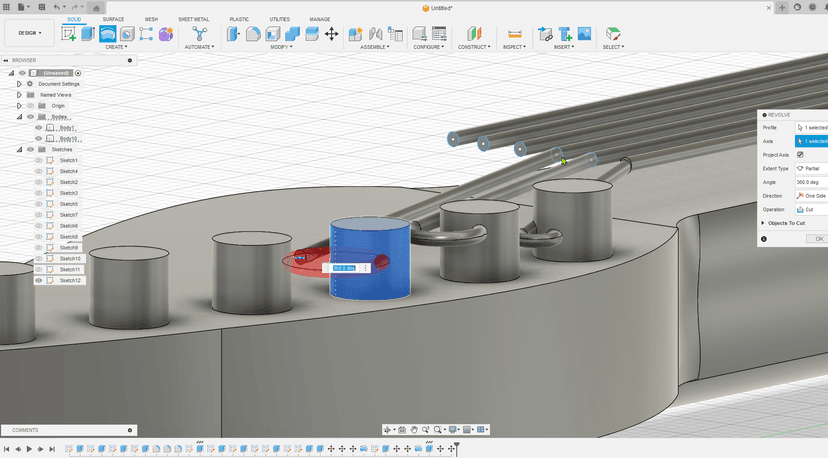The width and height of the screenshot is (828, 458).
Task: Click the timeline play button
Action: click(x=29, y=449)
